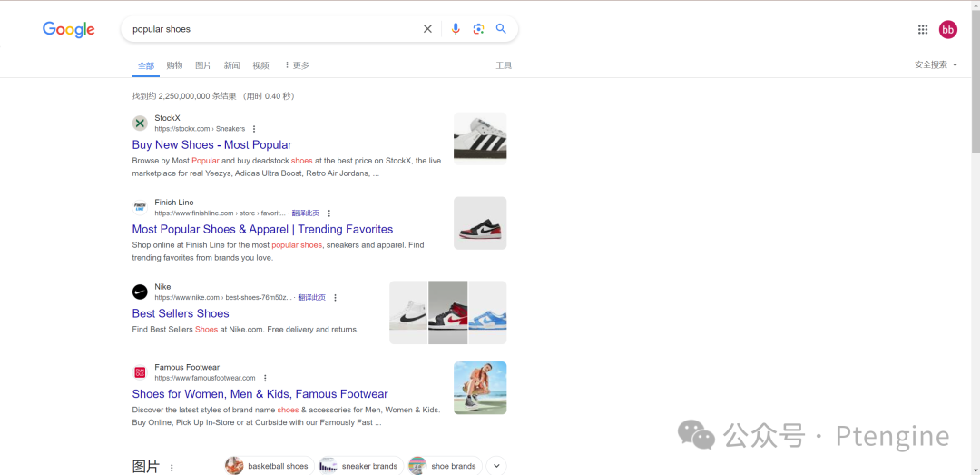Clear the search box with the X icon
980x475 pixels.
(427, 29)
